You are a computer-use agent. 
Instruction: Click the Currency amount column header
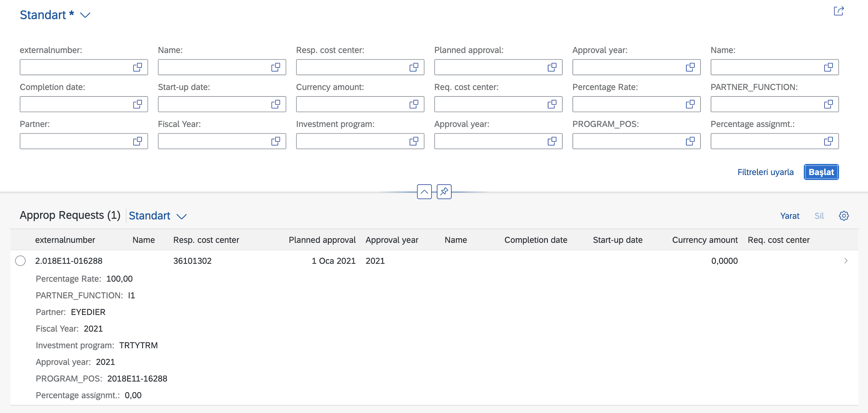(705, 240)
